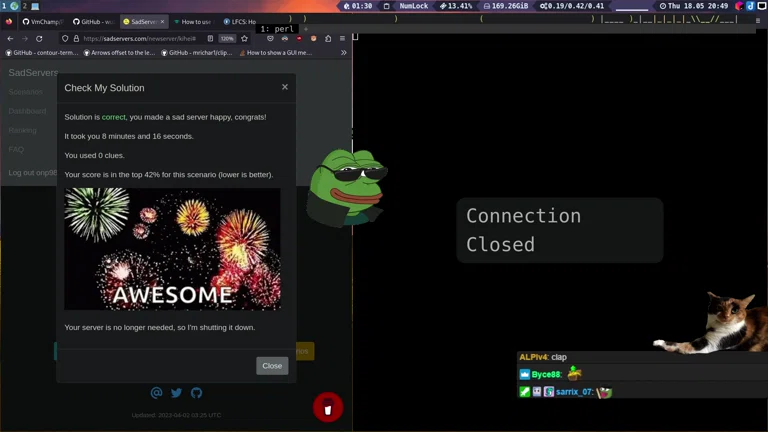
Task: Open the extensions puzzle icon in toolbar
Action: pyautogui.click(x=328, y=39)
